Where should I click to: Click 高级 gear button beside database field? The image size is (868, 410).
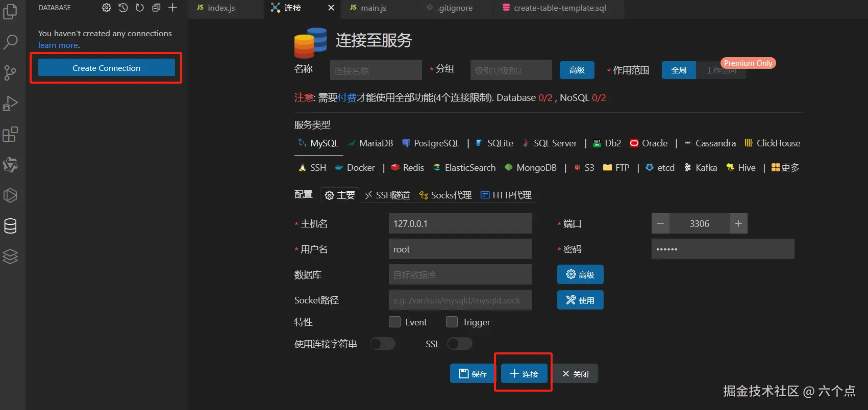[580, 274]
